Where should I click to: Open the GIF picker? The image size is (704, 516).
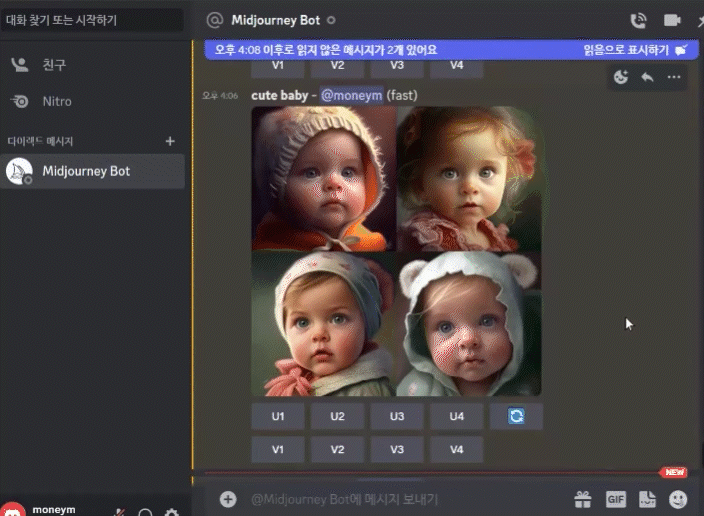[x=615, y=498]
